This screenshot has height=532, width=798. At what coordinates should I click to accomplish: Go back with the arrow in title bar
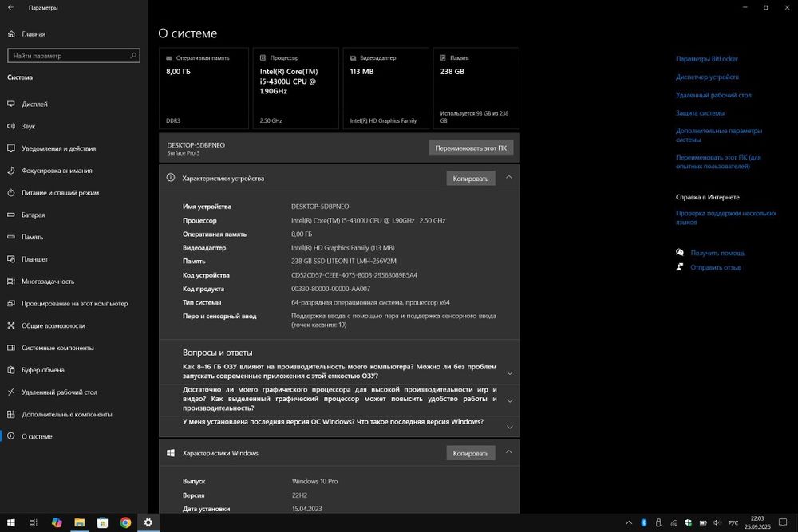click(10, 8)
